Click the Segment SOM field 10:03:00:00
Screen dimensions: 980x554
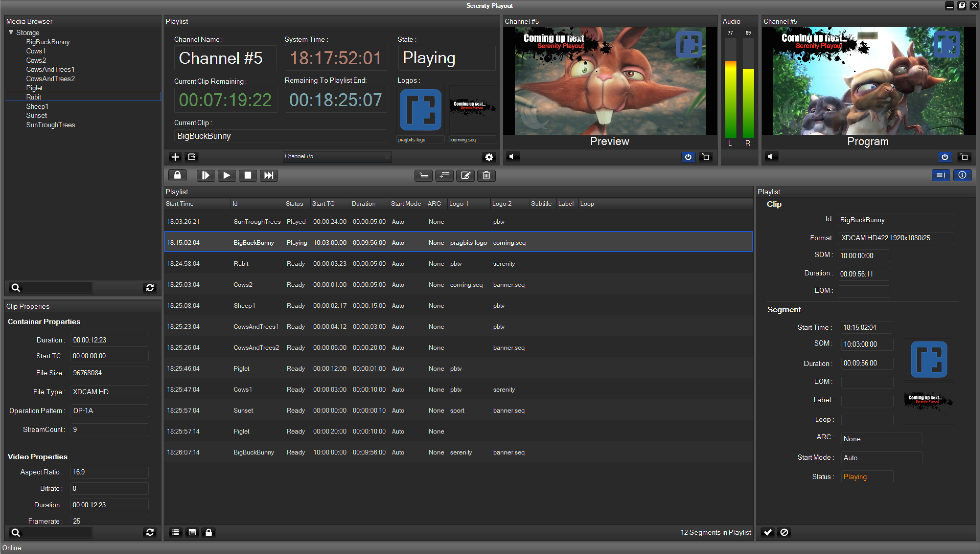click(867, 344)
